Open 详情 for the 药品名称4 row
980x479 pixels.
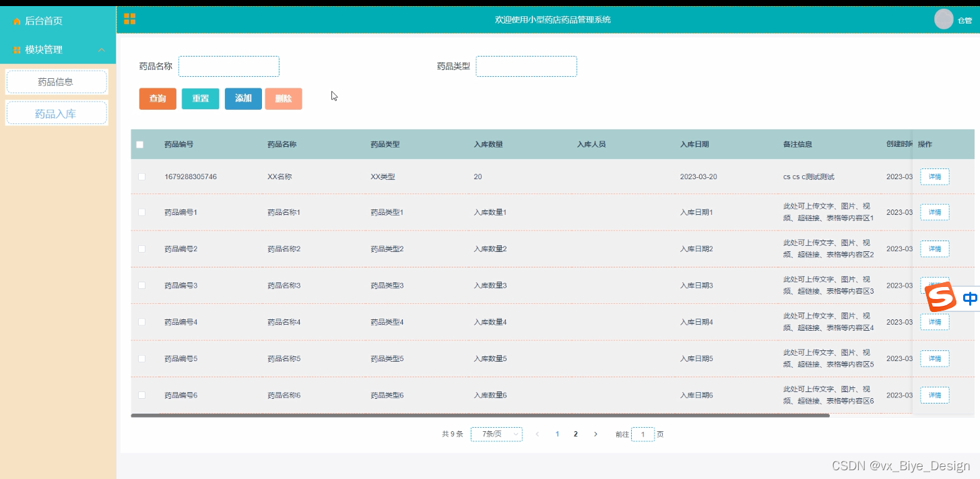click(x=935, y=322)
